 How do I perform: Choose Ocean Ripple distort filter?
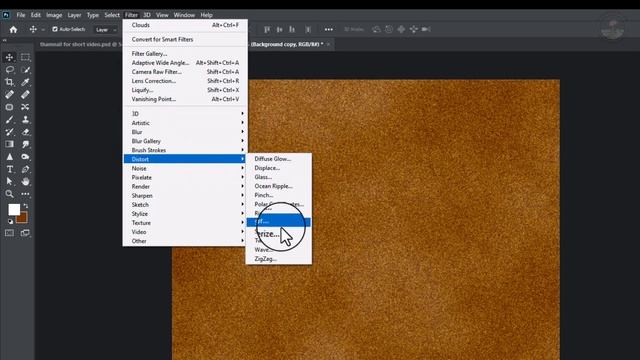click(x=279, y=186)
